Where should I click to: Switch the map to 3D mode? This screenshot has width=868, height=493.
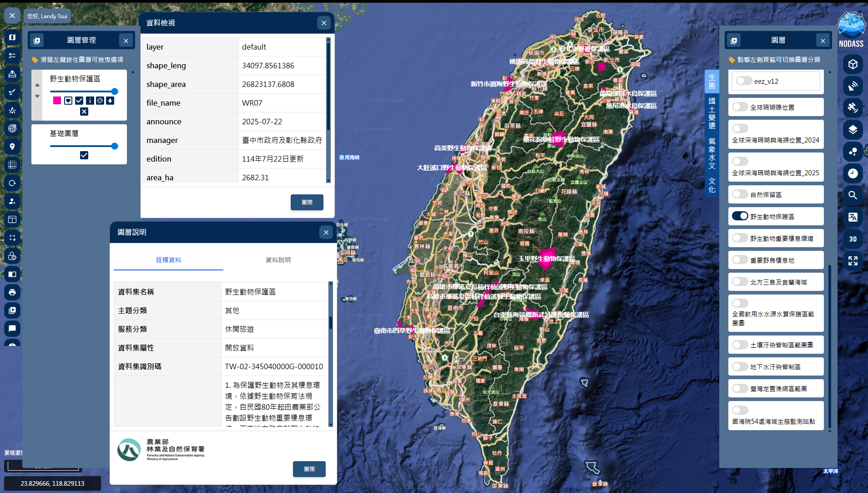pos(853,239)
